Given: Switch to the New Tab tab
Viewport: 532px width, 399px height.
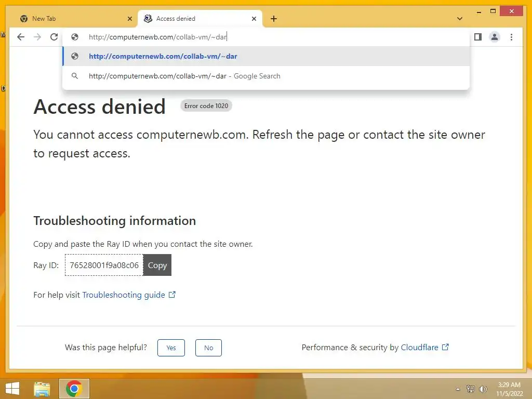Looking at the screenshot, I should tap(74, 19).
